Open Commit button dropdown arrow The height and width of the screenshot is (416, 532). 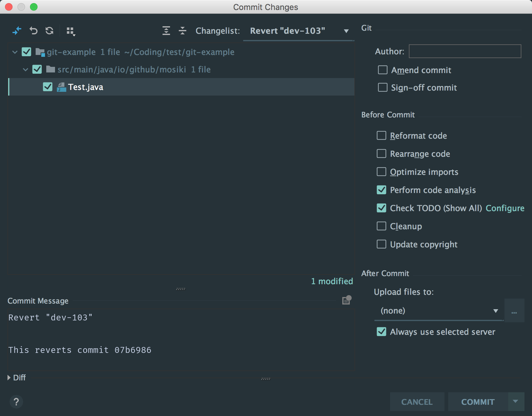[x=516, y=402]
